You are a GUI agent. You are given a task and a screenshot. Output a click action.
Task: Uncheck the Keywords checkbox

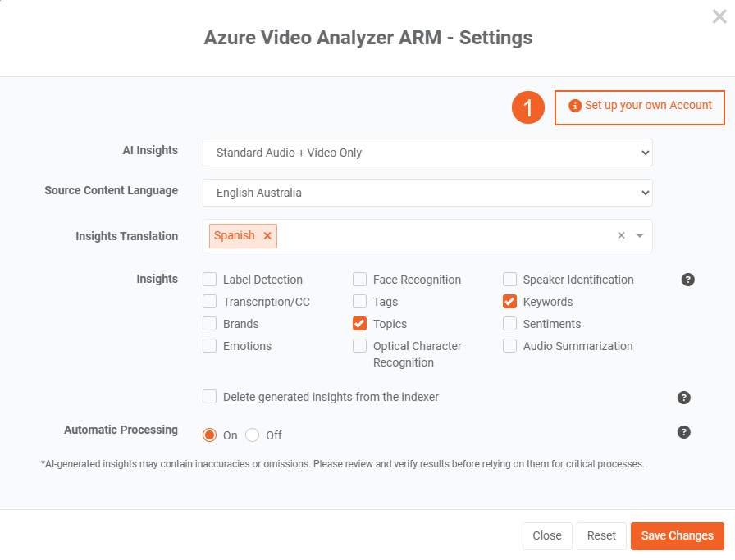click(510, 302)
